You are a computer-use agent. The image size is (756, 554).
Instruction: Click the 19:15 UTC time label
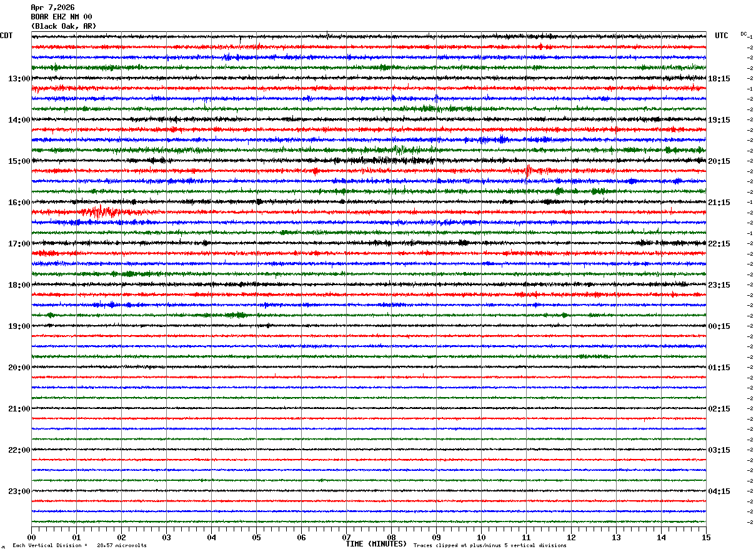coord(719,120)
